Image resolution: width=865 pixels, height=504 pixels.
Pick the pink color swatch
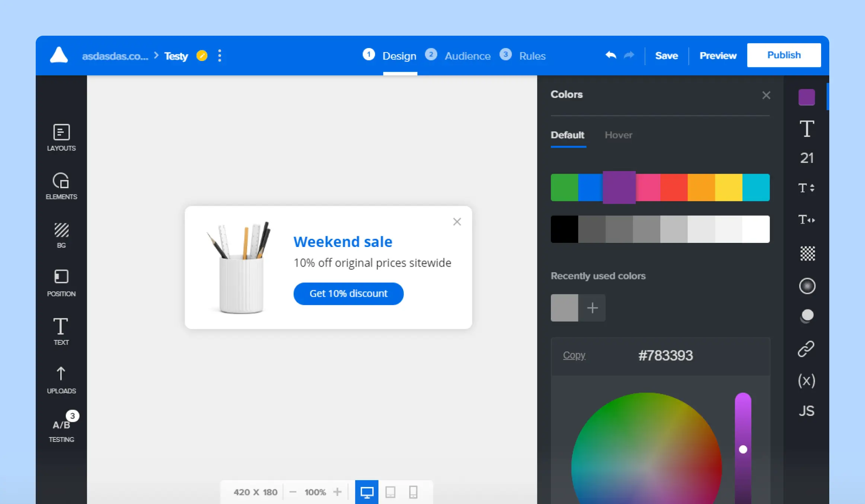(x=648, y=187)
